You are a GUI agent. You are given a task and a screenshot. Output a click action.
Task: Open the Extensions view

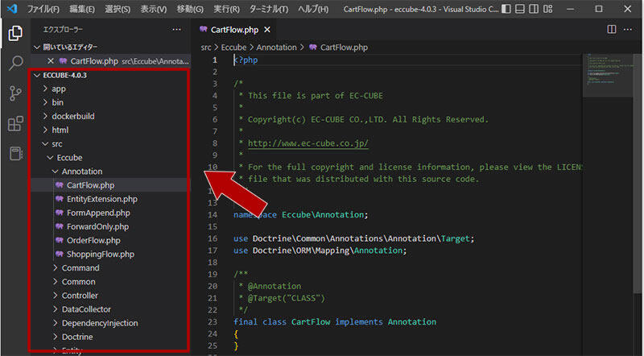tap(15, 123)
